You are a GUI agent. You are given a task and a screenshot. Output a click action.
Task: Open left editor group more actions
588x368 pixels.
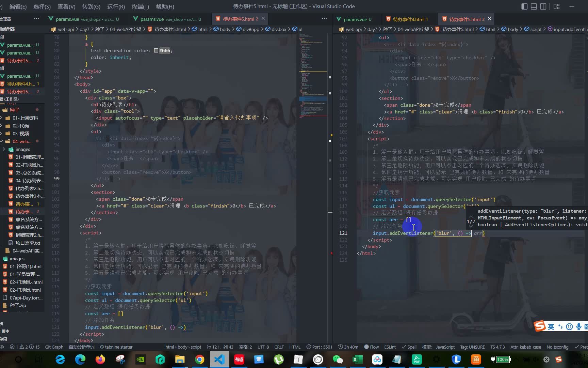coord(324,19)
